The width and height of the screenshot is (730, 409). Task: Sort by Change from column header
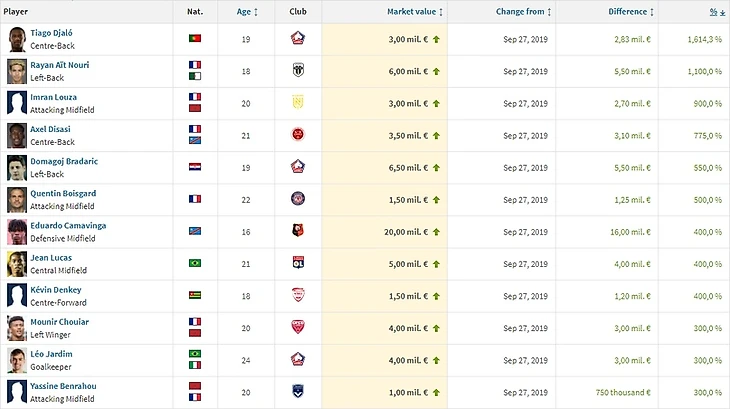click(522, 11)
